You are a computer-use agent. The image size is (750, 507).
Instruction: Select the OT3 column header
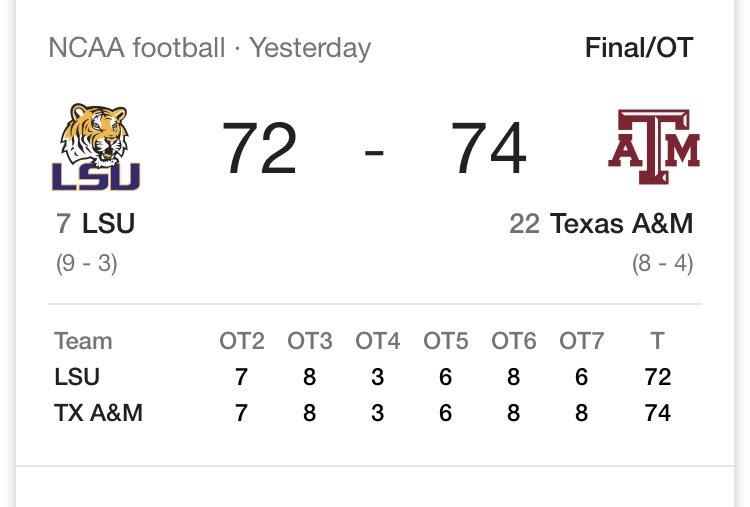pos(309,341)
